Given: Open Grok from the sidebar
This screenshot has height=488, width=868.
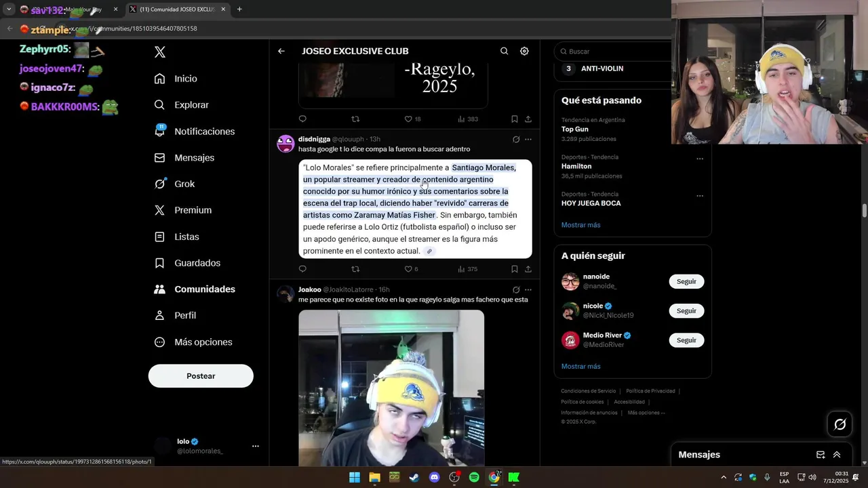Looking at the screenshot, I should pyautogui.click(x=174, y=184).
